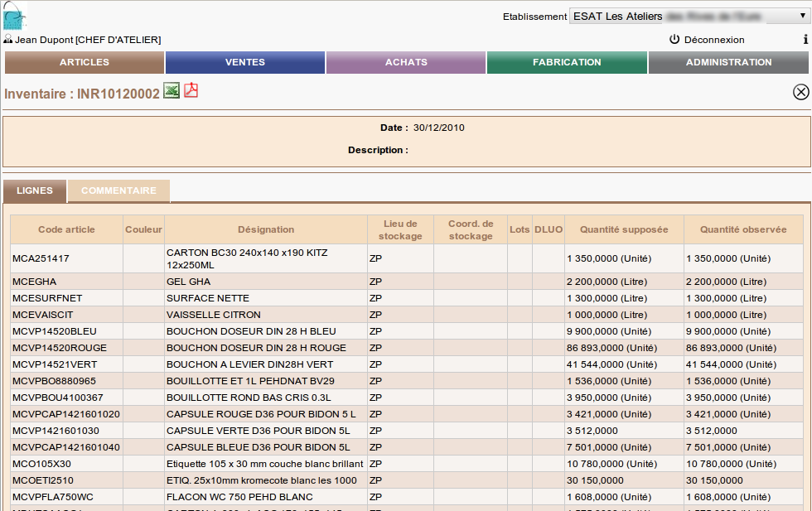Select article code MCVPFLA750WC
812x511 pixels.
click(x=53, y=497)
